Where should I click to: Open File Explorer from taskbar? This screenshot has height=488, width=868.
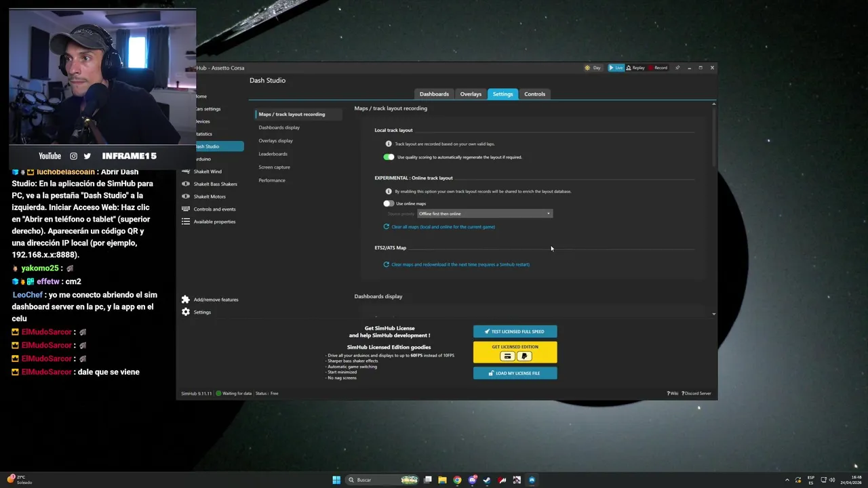coord(442,480)
